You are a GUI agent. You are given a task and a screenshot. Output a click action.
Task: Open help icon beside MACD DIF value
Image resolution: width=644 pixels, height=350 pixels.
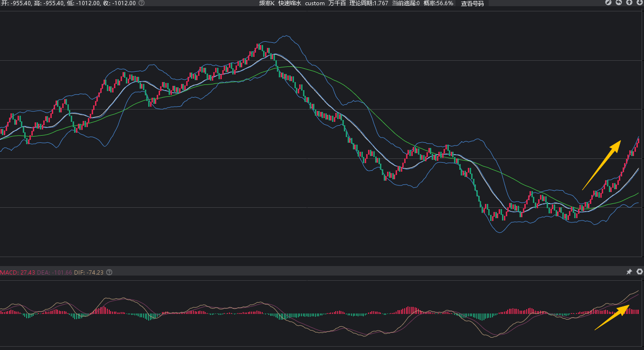(x=109, y=272)
